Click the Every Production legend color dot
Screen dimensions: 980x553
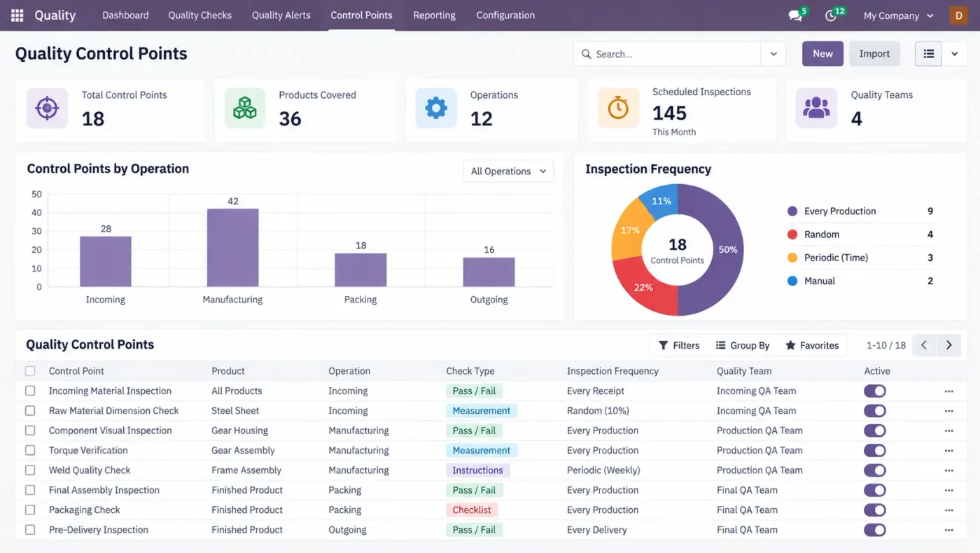[792, 211]
